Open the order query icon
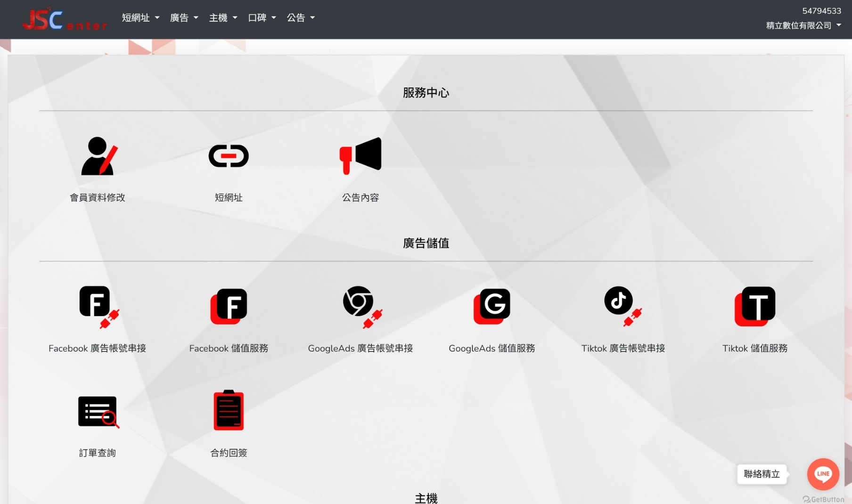 pos(98,411)
